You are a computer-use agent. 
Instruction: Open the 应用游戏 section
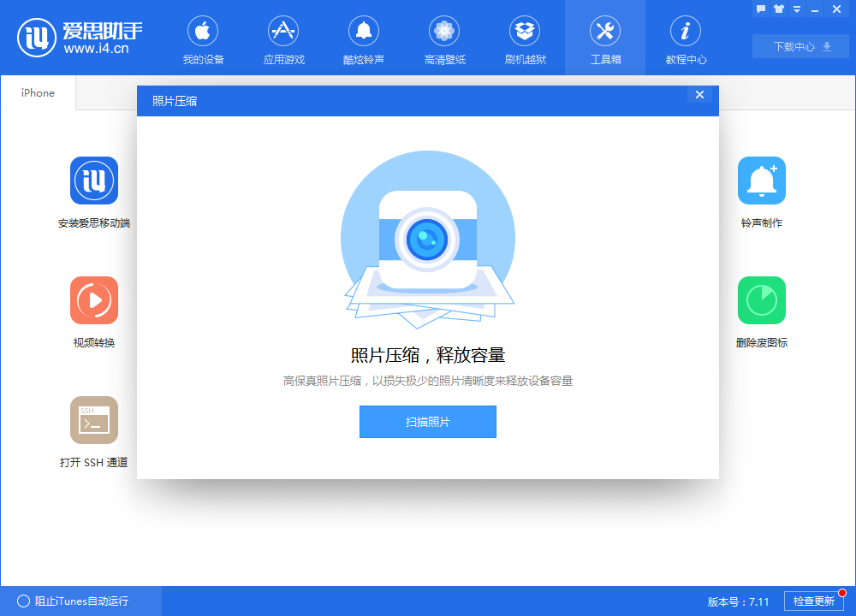point(283,38)
